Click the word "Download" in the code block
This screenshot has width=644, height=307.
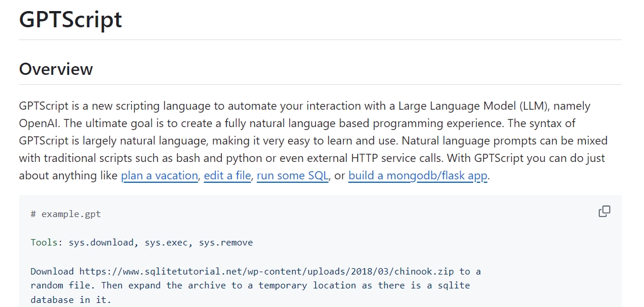pos(52,271)
